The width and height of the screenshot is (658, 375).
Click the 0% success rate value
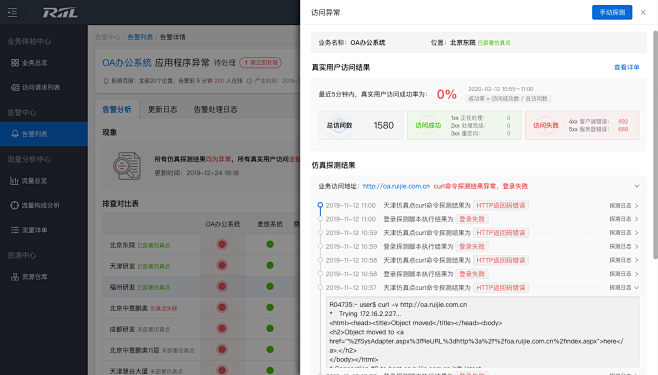(446, 94)
